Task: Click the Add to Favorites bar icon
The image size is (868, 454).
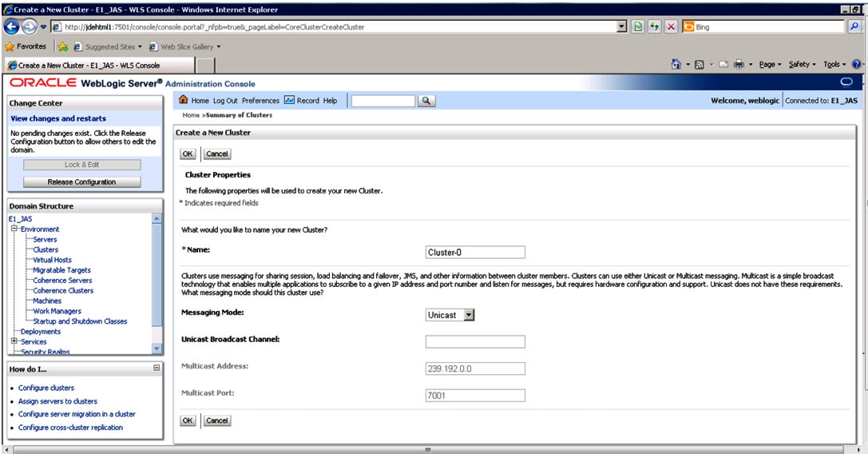Action: (63, 46)
